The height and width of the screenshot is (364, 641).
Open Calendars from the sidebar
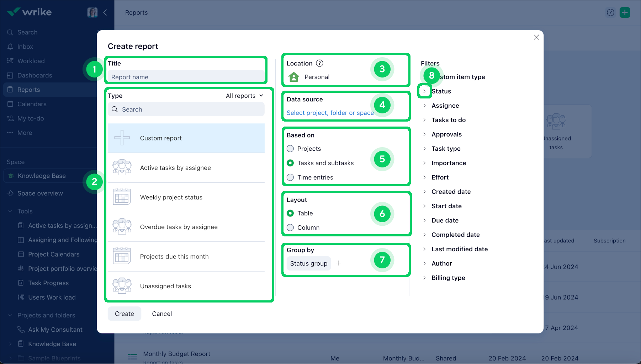pyautogui.click(x=32, y=104)
